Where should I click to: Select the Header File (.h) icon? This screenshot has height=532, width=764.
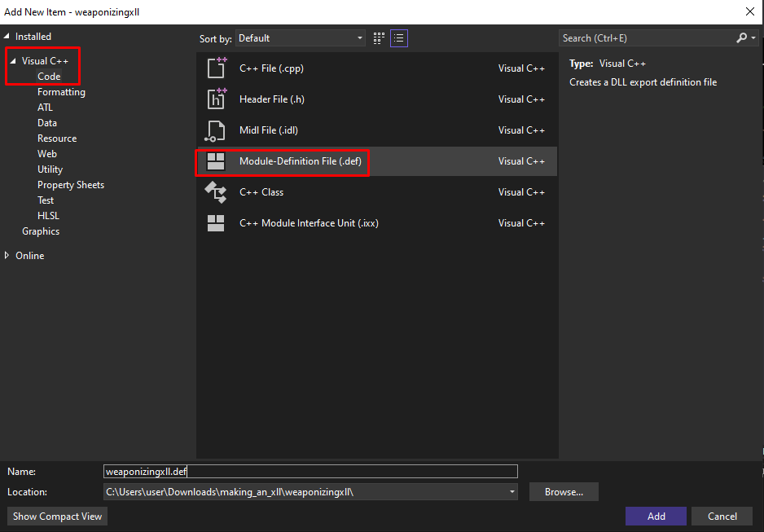click(216, 99)
